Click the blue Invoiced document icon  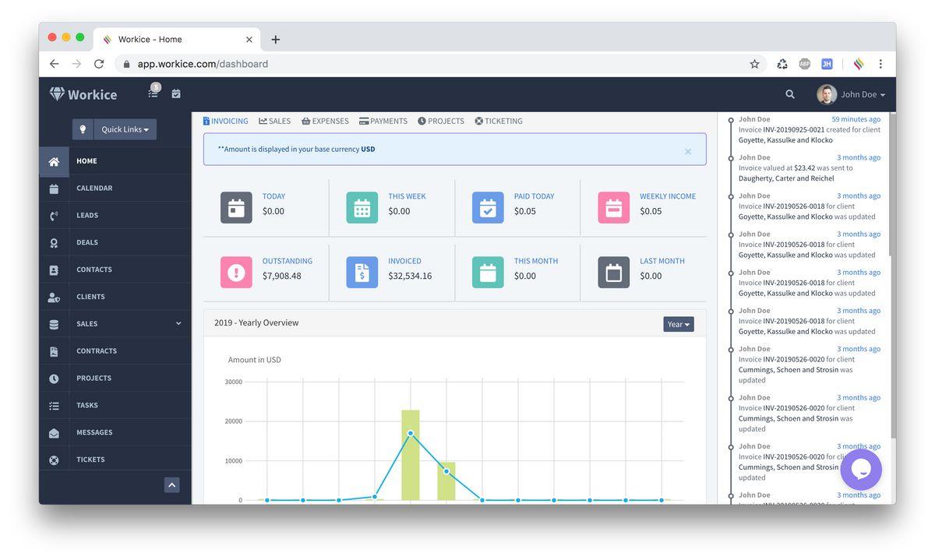(x=362, y=273)
